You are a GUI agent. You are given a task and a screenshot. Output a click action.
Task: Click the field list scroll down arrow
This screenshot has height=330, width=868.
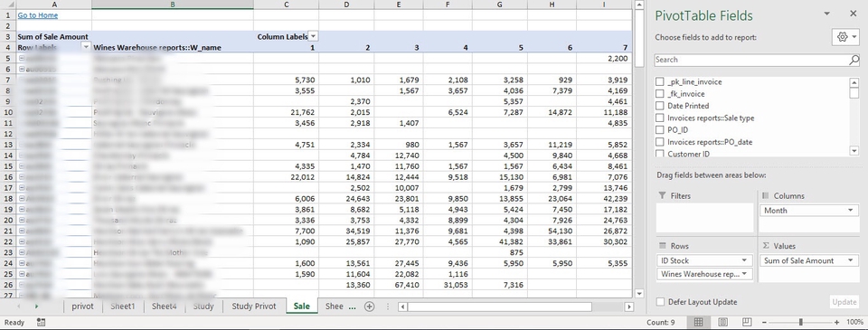[854, 151]
